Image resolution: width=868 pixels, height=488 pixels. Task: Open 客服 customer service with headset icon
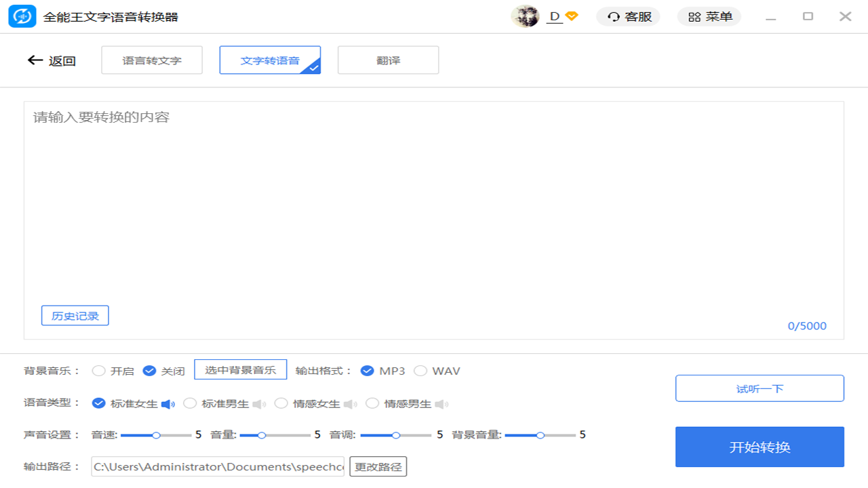(x=627, y=16)
